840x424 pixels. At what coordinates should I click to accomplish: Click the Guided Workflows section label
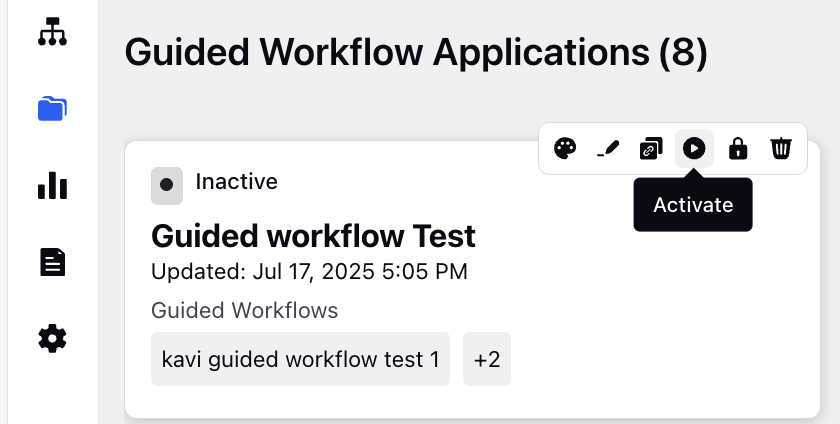coord(244,310)
